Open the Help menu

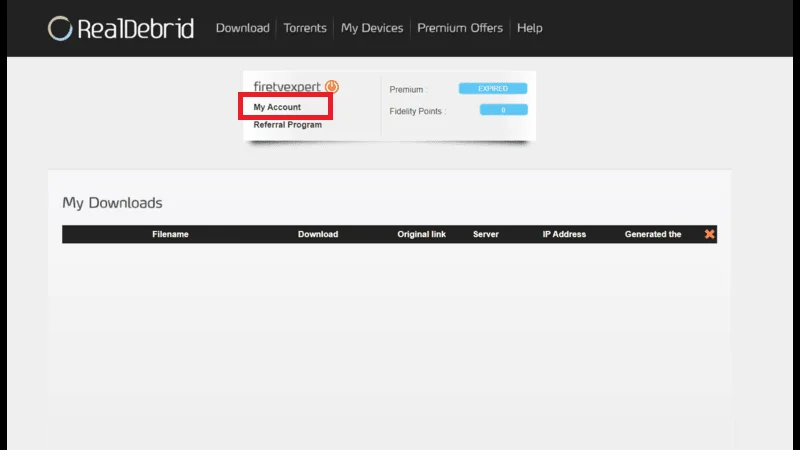click(x=530, y=28)
